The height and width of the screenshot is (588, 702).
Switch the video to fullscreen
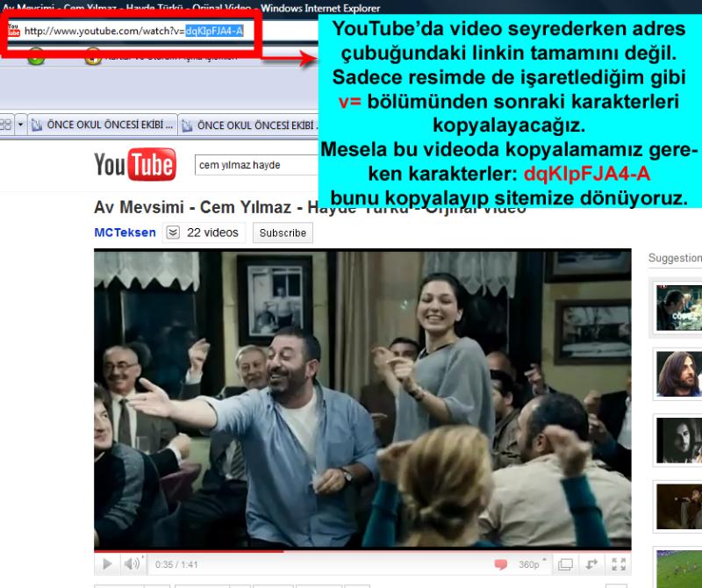click(x=619, y=564)
